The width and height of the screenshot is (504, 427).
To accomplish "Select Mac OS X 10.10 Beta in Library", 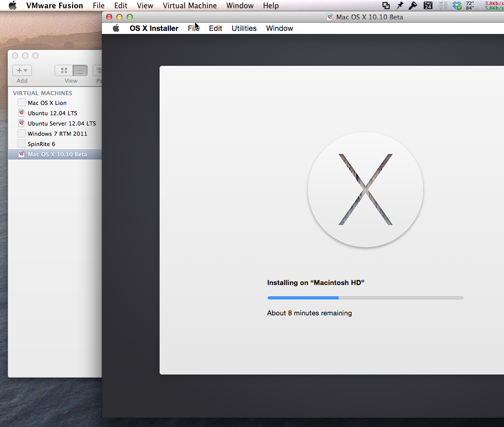I will pos(55,154).
